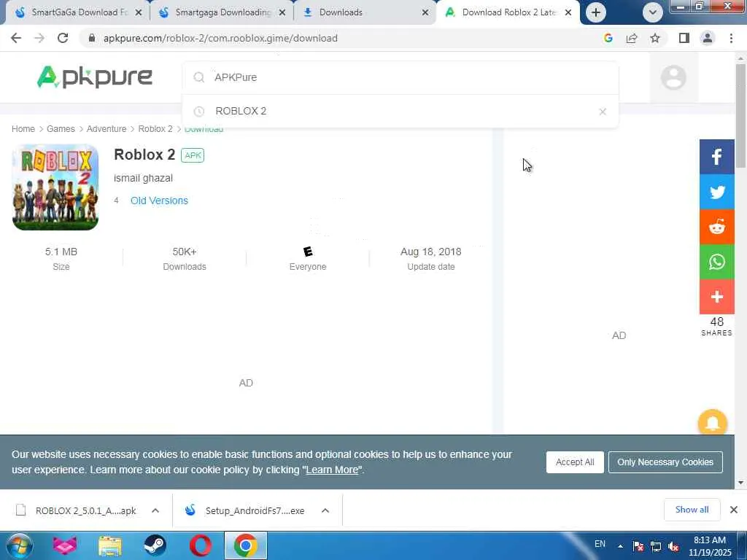Show hidden system tray icons
The height and width of the screenshot is (560, 747).
620,546
